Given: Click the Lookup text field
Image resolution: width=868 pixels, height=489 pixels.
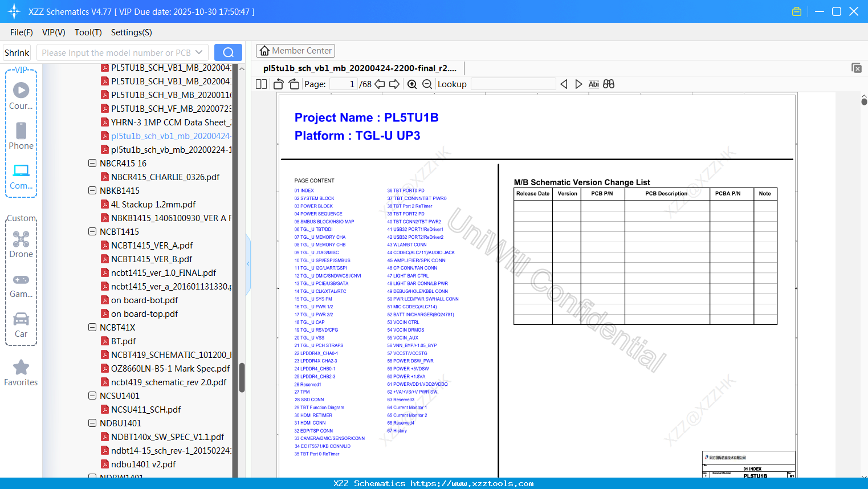Looking at the screenshot, I should (513, 84).
